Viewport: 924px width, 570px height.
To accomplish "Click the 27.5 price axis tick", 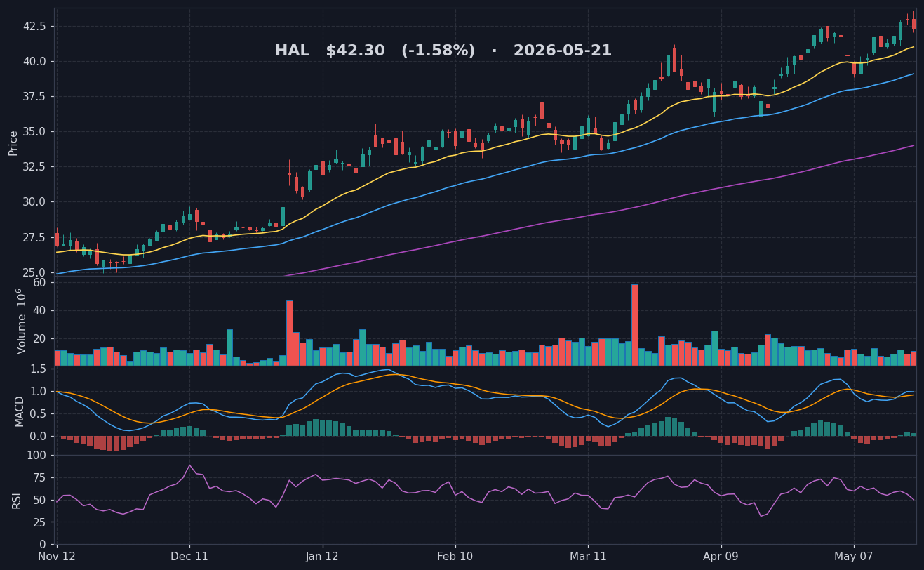I will (34, 237).
